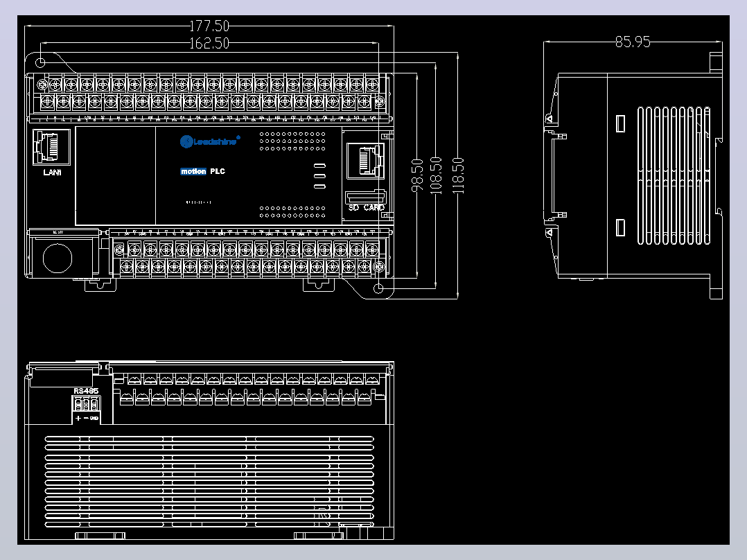Select the large round cover circle at lower left
Viewport: 747px width, 560px height.
[x=57, y=258]
